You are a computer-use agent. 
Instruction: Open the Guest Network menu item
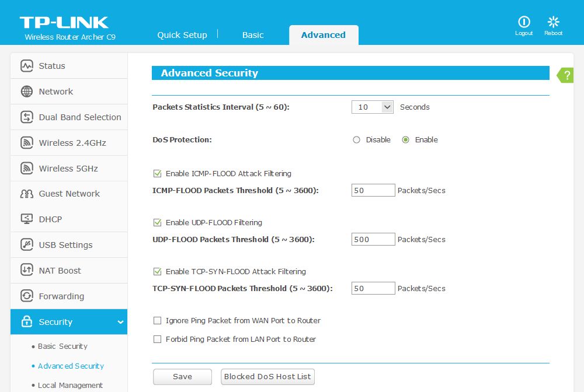tap(69, 194)
